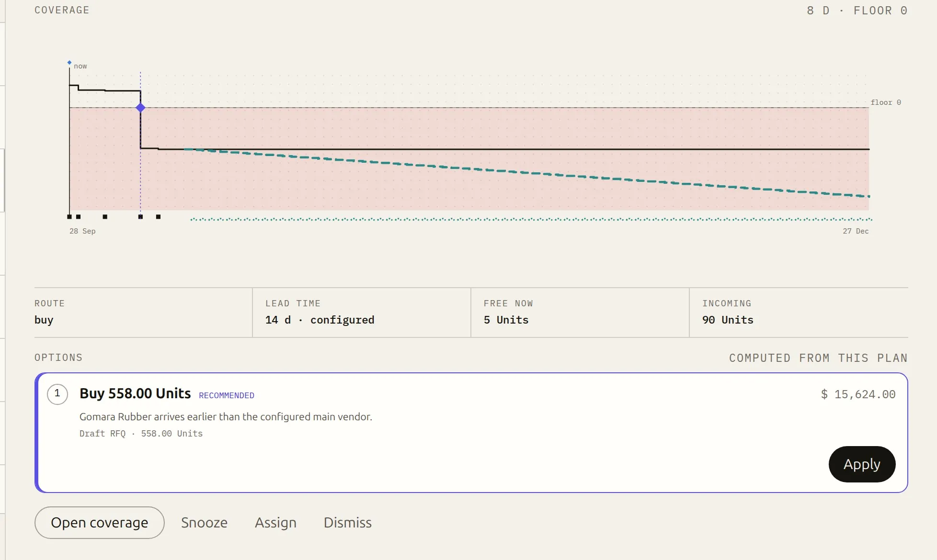Snooze this coverage alert

pyautogui.click(x=204, y=523)
